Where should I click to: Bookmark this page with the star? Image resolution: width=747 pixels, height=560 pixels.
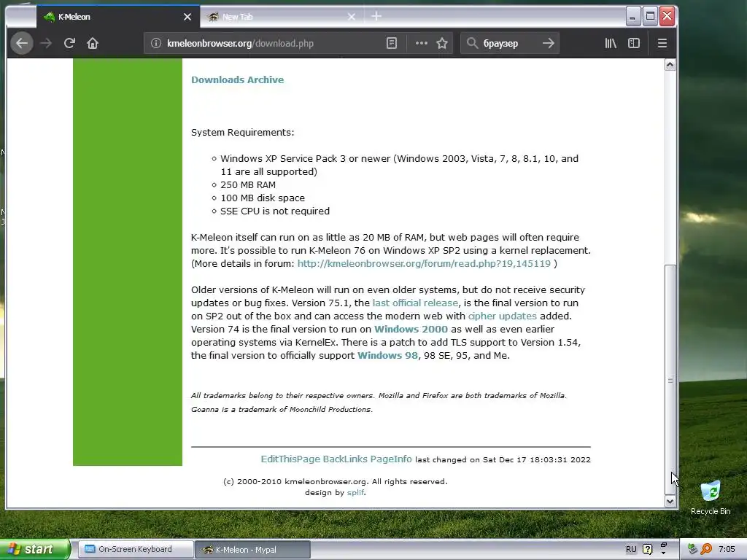coord(442,43)
